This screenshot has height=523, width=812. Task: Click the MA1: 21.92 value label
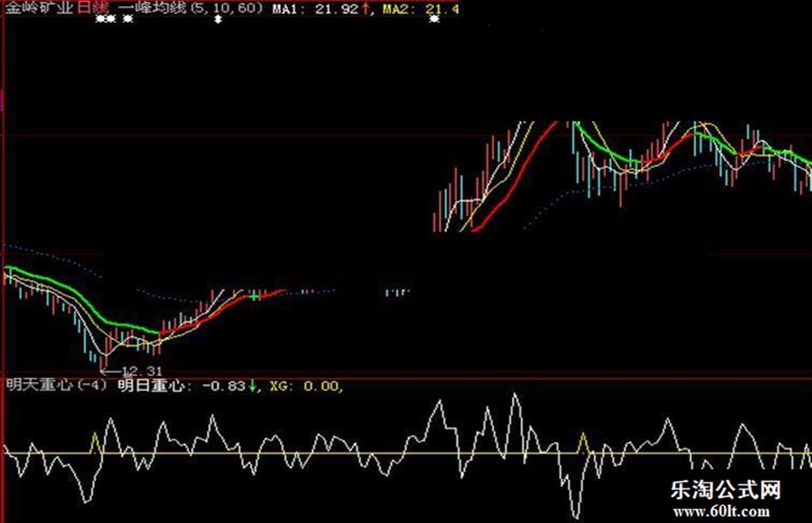(x=315, y=9)
